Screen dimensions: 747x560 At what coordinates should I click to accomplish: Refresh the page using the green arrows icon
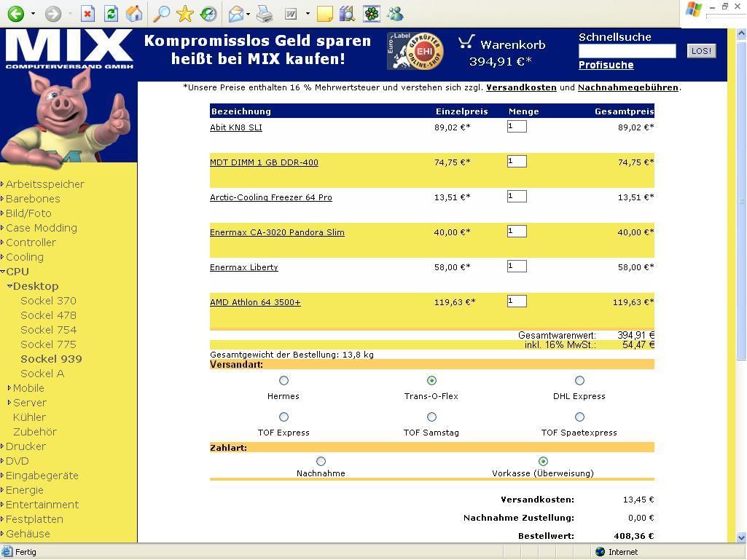click(111, 13)
